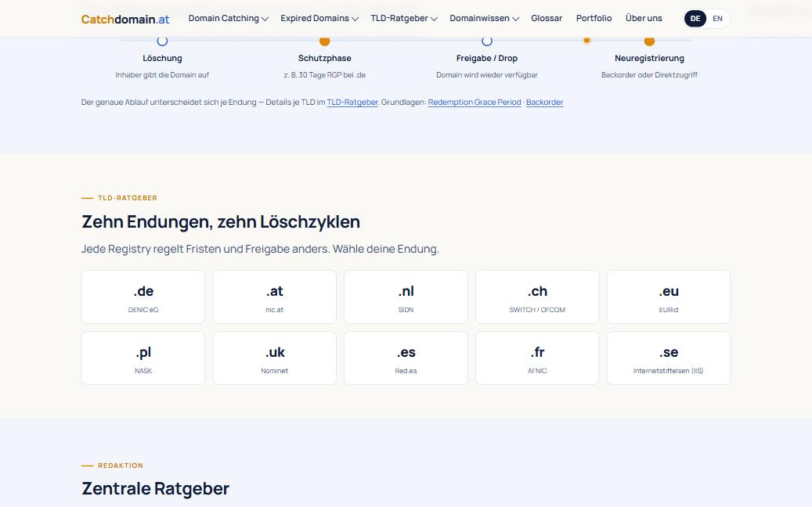Select the .es Red.es card
Viewport: 812px width, 507px height.
pyautogui.click(x=406, y=358)
